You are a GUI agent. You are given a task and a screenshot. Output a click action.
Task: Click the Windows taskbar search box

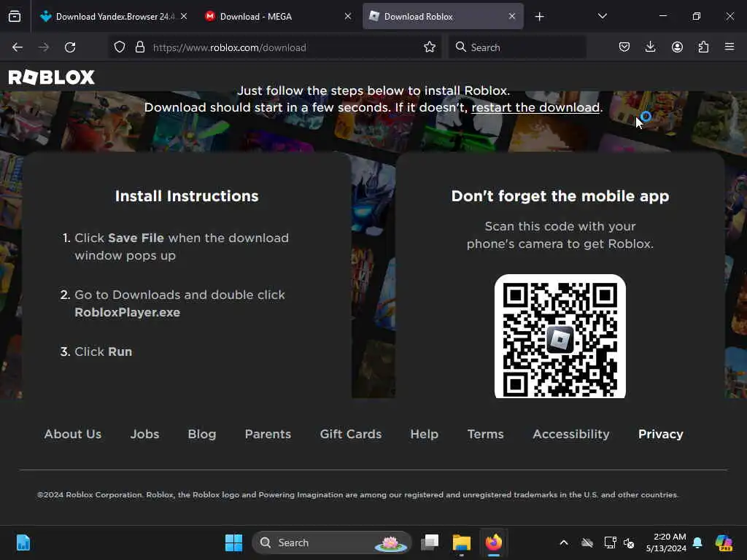332,542
